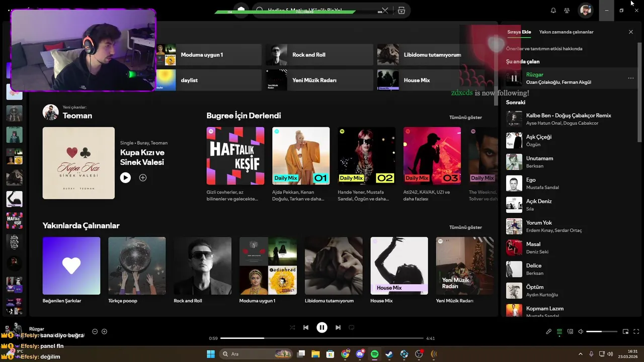Toggle the queue panel icon in player bar
Viewport: 644px width, 362px height.
coord(559,331)
